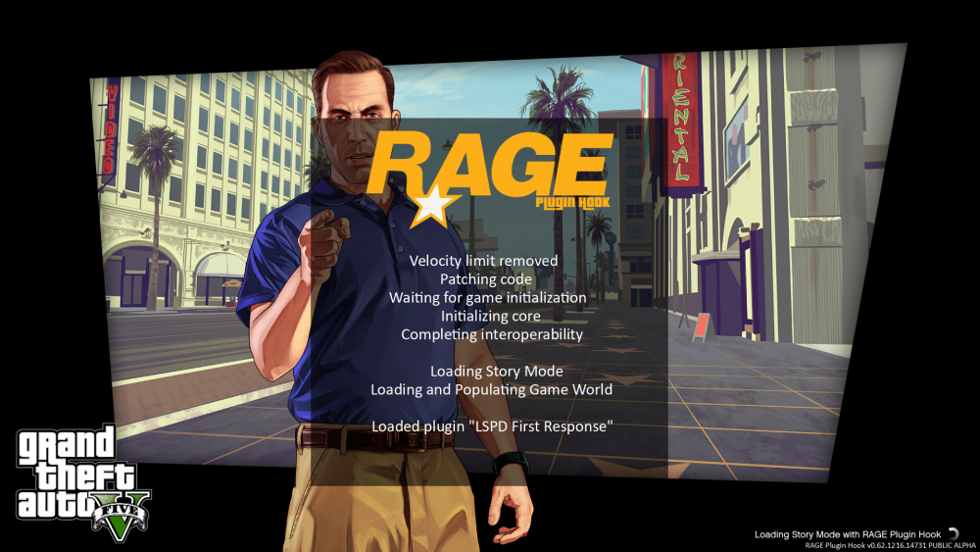Click 'Loaded plugin "LSPD First Response"' text
The image size is (980, 552).
tap(492, 427)
